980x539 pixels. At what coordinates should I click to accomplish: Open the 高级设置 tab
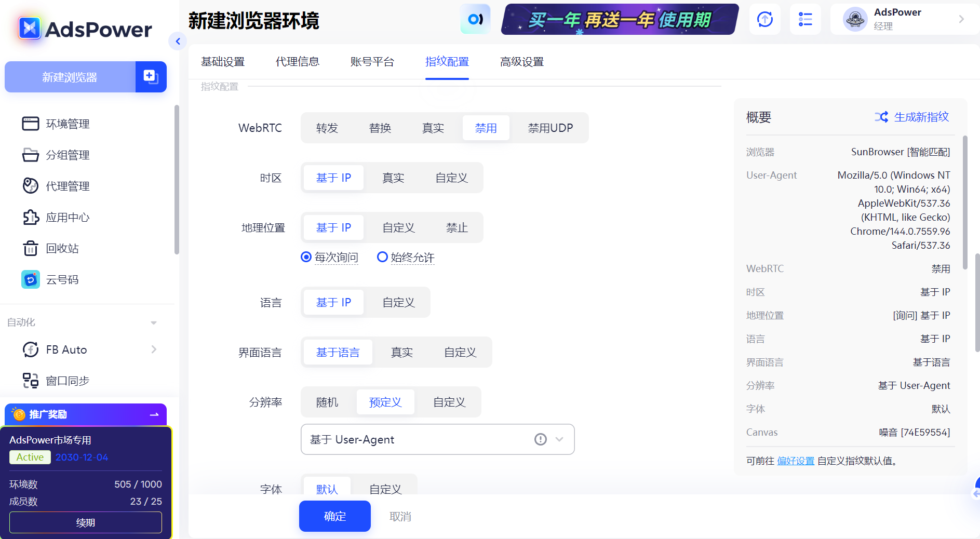[x=521, y=62]
